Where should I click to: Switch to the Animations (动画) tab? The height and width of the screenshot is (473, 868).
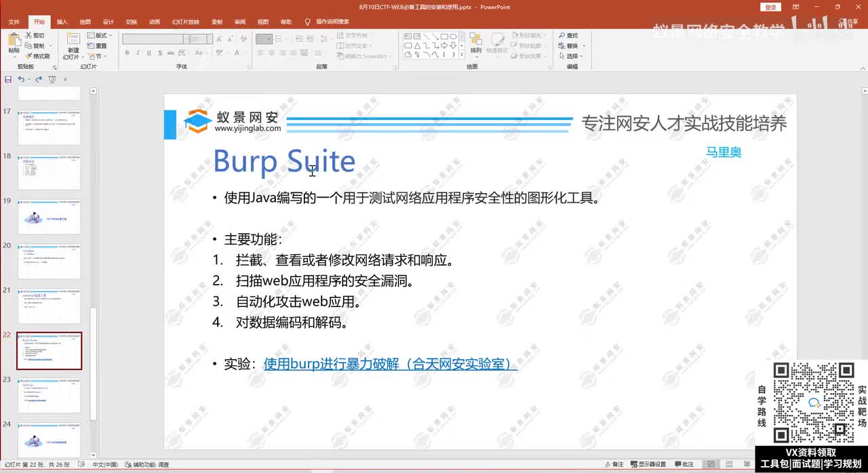click(155, 22)
